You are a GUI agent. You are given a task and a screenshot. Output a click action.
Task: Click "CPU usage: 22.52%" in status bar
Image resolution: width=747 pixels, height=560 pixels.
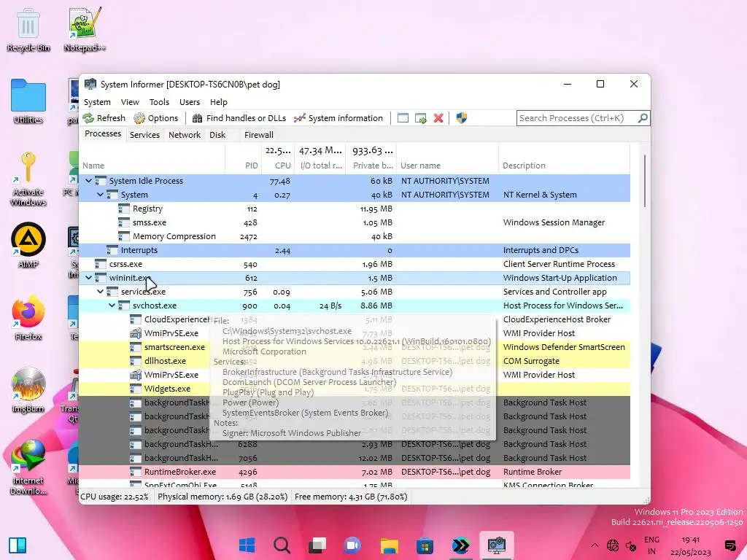coord(115,497)
